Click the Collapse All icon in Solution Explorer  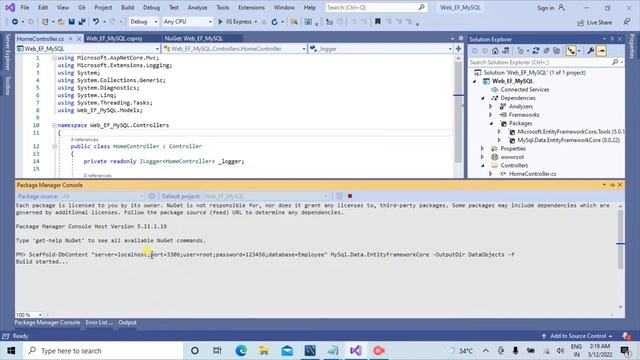click(x=546, y=51)
